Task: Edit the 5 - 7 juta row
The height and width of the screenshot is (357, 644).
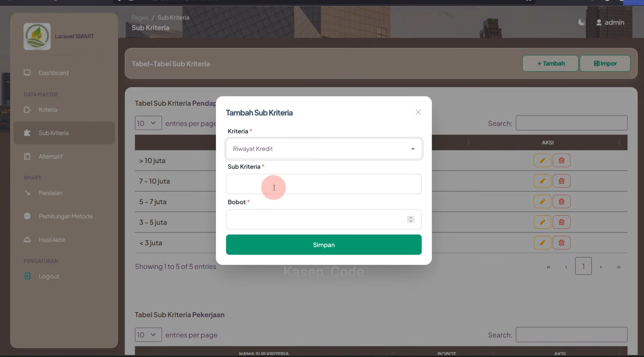Action: point(542,202)
